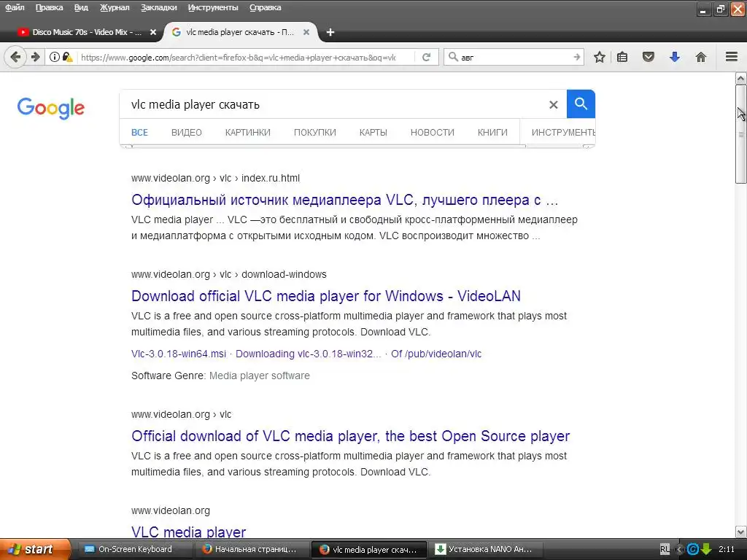Switch to Начальная страница Firefox taskbar item
Image resolution: width=747 pixels, height=560 pixels.
click(x=252, y=549)
